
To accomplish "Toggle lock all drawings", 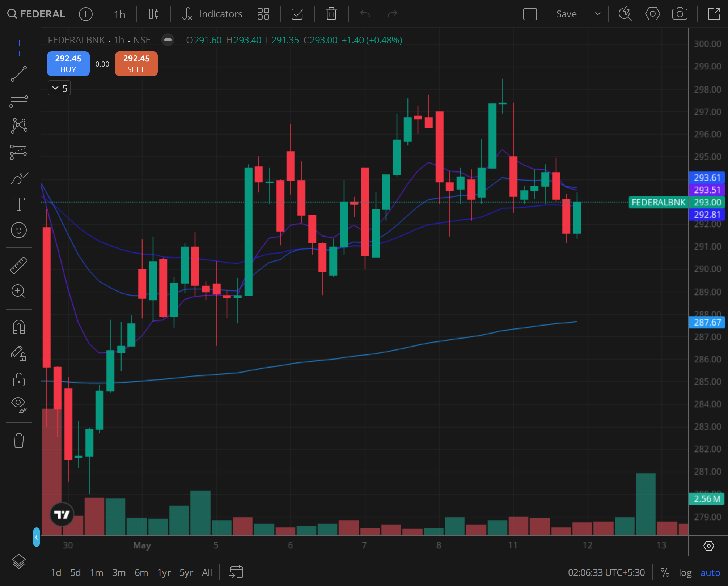I will click(19, 379).
